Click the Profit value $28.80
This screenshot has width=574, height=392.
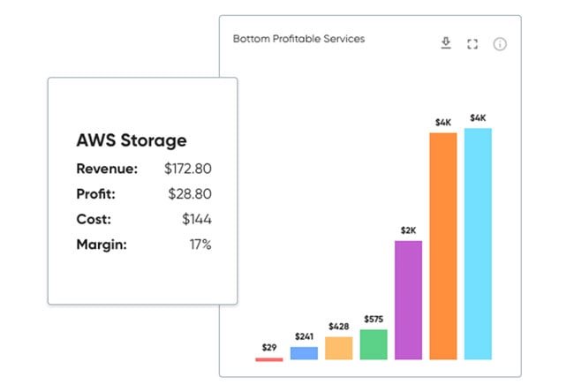[x=191, y=194]
